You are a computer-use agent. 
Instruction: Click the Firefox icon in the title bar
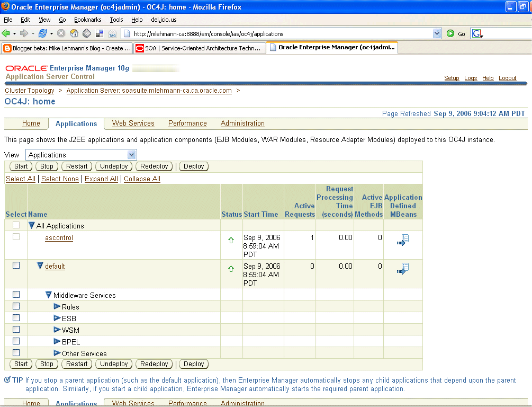[5, 6]
